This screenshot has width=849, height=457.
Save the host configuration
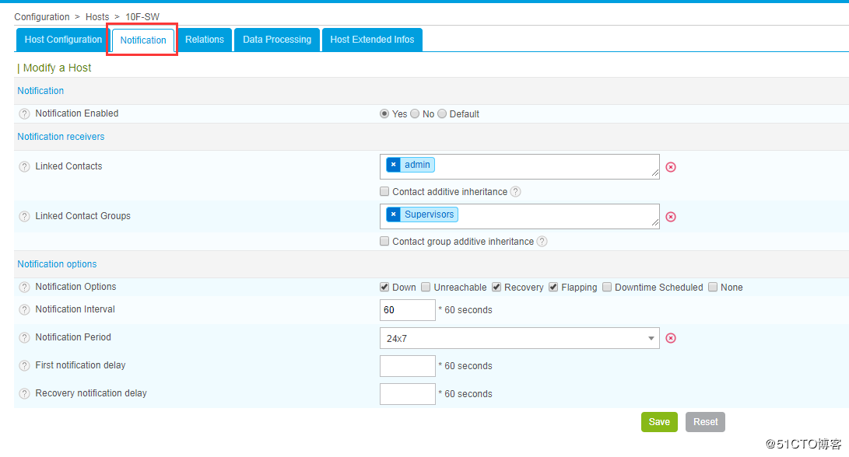tap(659, 422)
